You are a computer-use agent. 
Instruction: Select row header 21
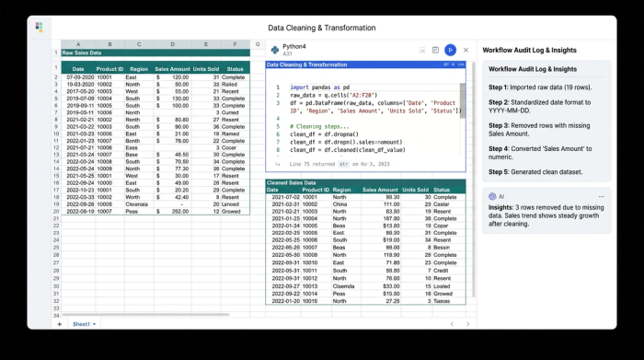click(56, 218)
